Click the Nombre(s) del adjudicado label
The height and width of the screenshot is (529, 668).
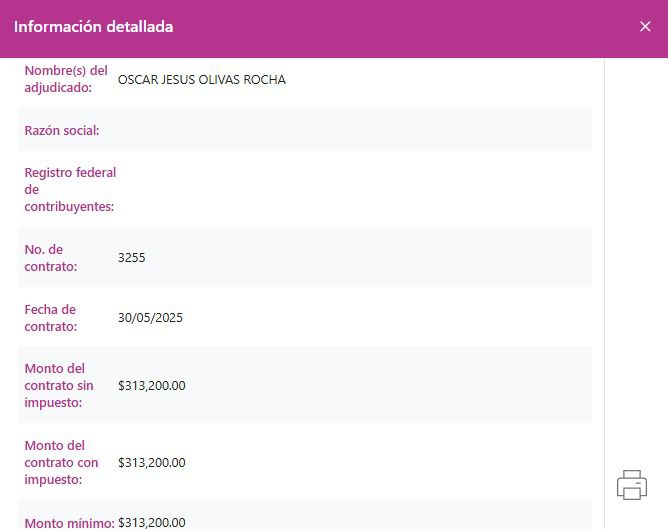tap(66, 79)
